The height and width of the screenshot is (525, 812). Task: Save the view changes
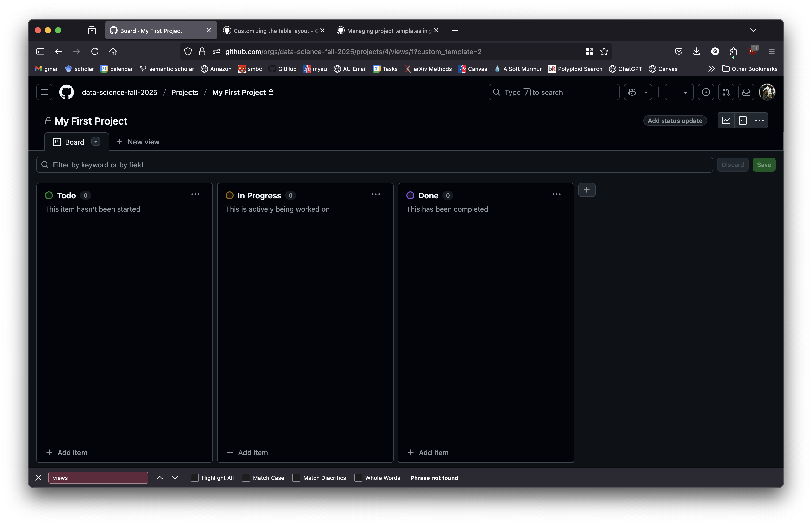pyautogui.click(x=764, y=165)
